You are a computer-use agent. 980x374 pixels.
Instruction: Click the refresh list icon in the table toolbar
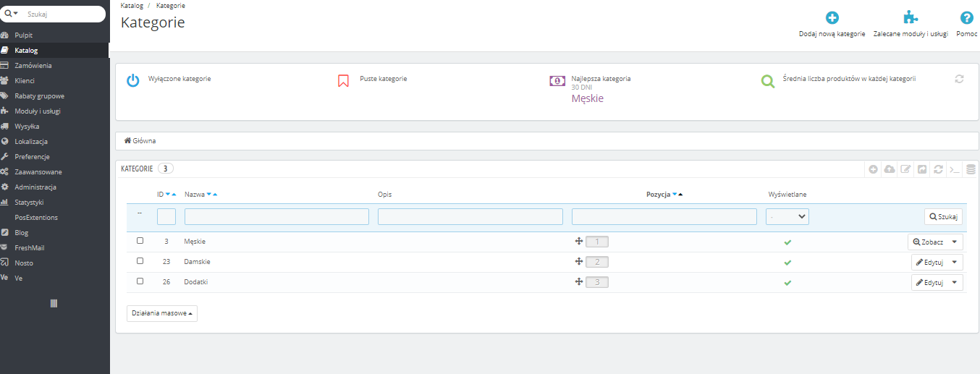[938, 169]
